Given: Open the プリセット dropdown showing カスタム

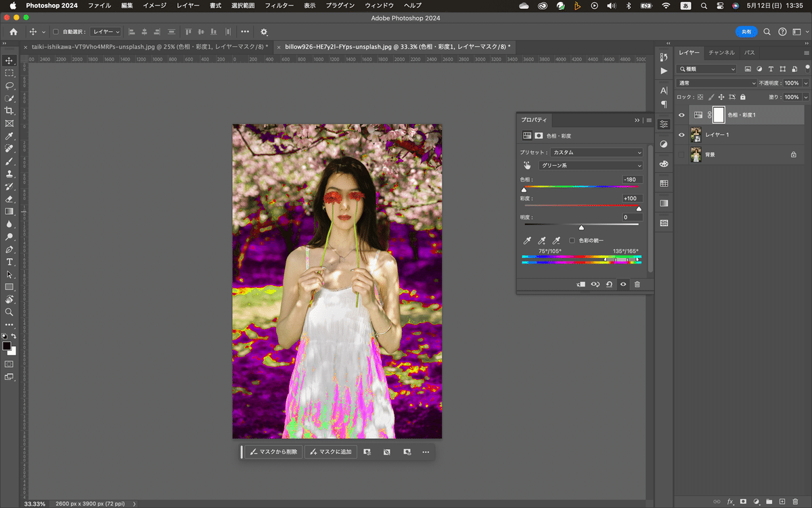Looking at the screenshot, I should (596, 152).
